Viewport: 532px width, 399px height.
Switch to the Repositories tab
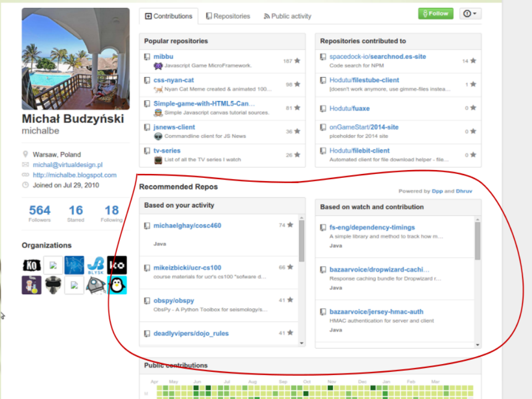(228, 16)
